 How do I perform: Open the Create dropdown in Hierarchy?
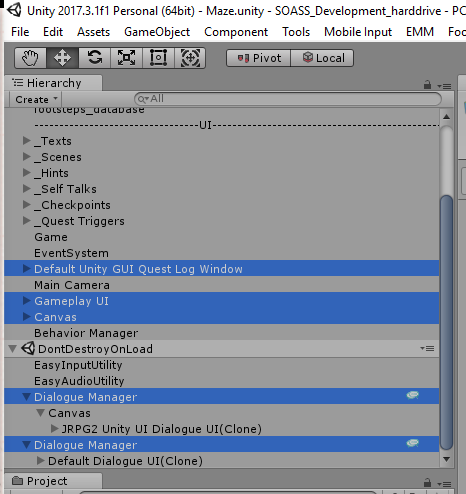[36, 99]
